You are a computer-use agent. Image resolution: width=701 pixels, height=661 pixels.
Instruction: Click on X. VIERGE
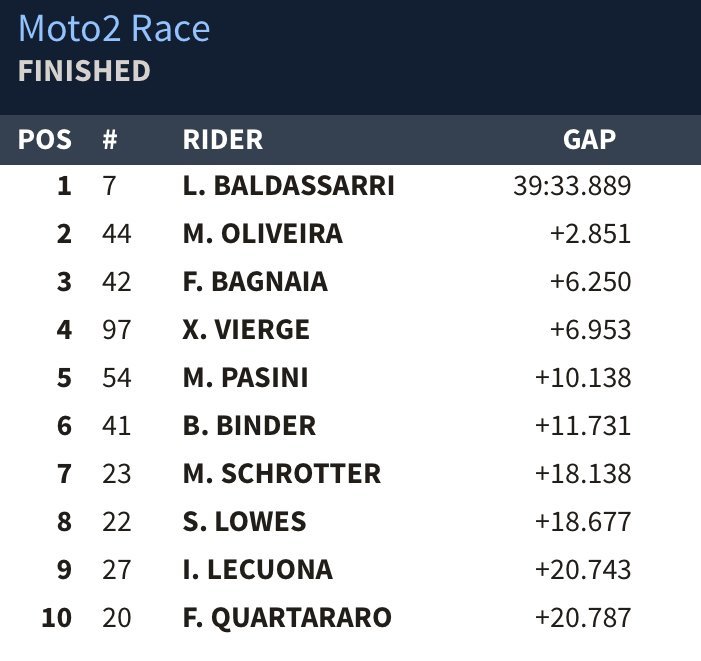click(246, 330)
